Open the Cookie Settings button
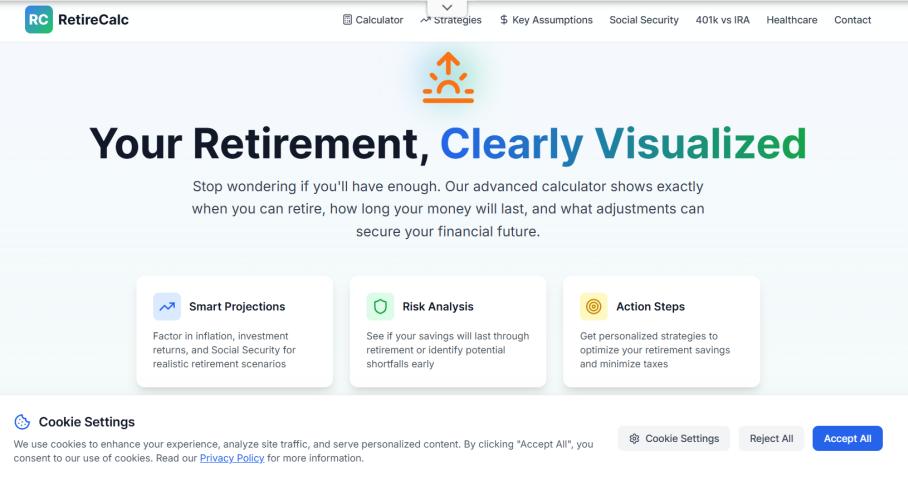908x480 pixels. tap(674, 438)
